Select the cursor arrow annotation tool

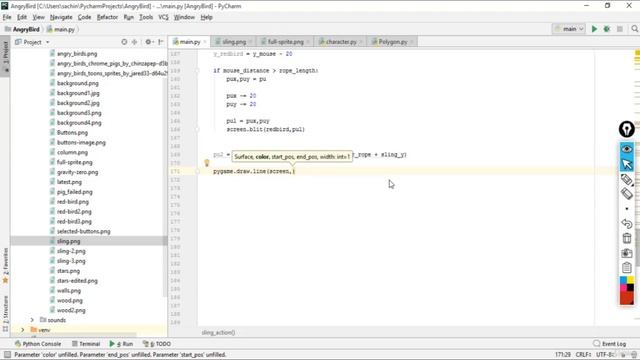pyautogui.click(x=627, y=164)
